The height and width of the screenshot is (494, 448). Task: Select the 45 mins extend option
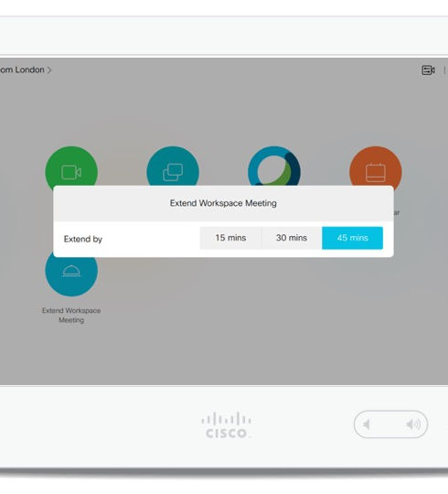pos(353,238)
